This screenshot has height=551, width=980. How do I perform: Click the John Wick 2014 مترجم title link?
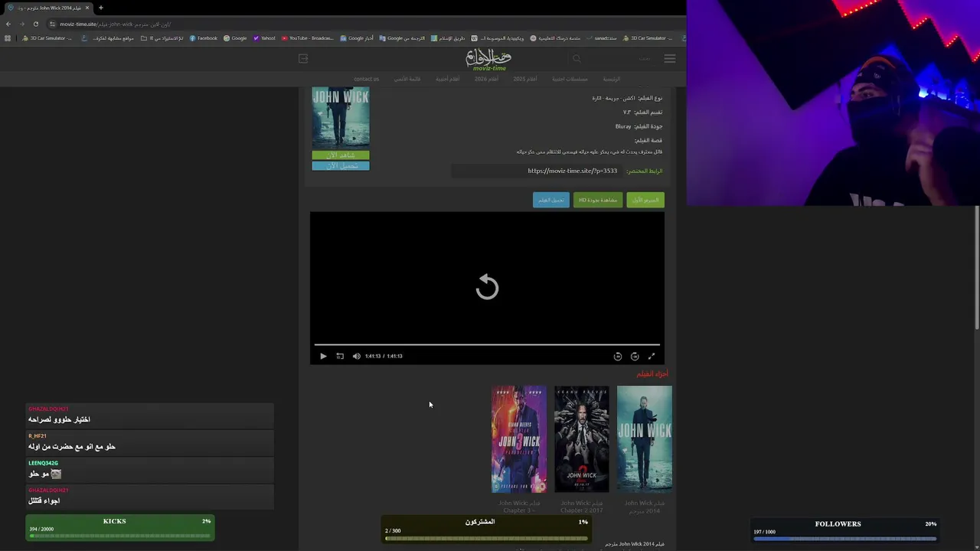(x=645, y=507)
